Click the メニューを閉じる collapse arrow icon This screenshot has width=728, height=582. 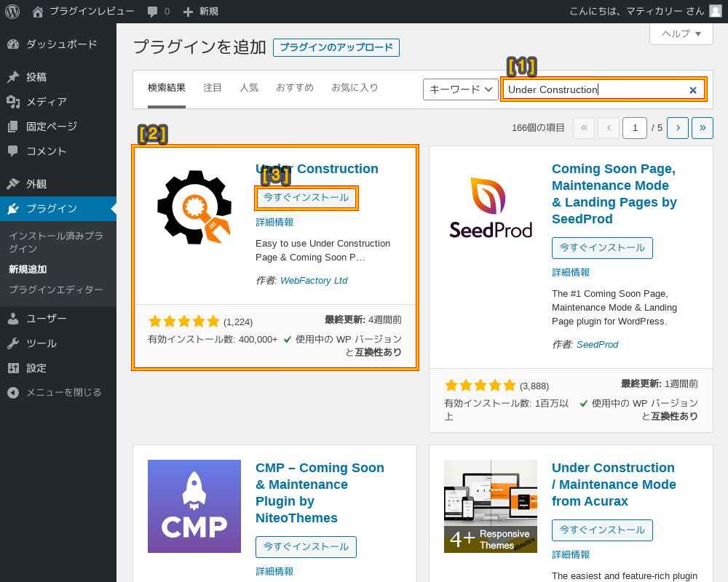pos(13,393)
